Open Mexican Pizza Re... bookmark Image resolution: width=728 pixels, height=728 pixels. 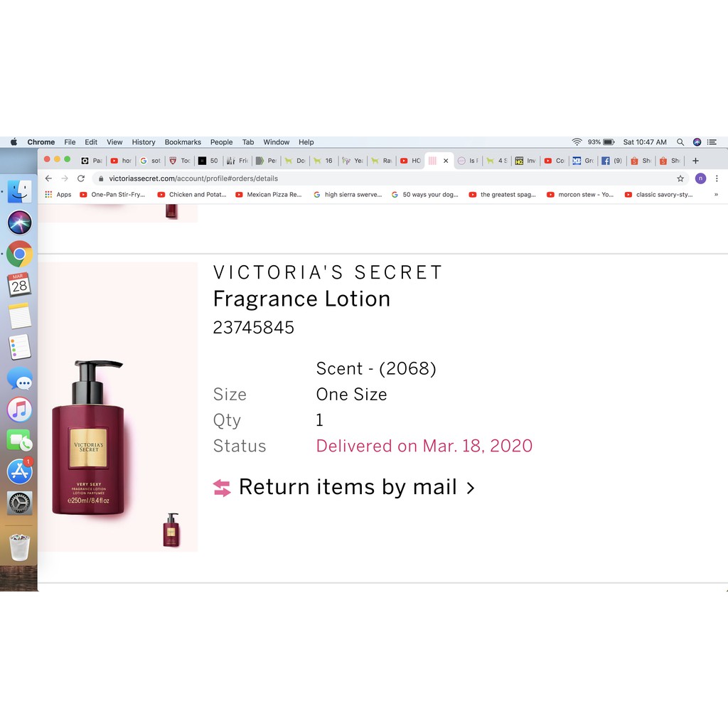[269, 195]
